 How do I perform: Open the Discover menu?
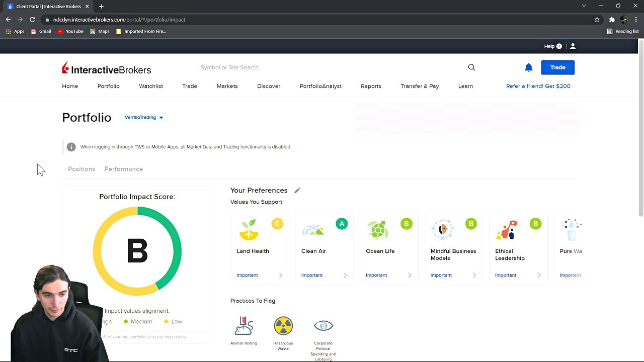pos(269,86)
